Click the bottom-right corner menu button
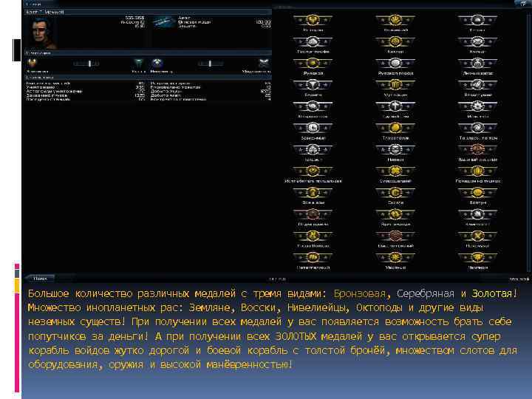This screenshot has width=532, height=399. 519,279
